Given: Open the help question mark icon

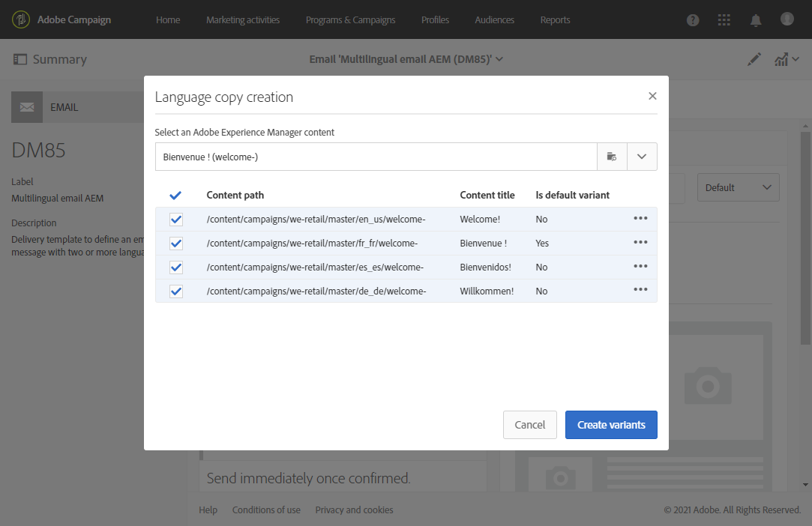Looking at the screenshot, I should [x=693, y=20].
